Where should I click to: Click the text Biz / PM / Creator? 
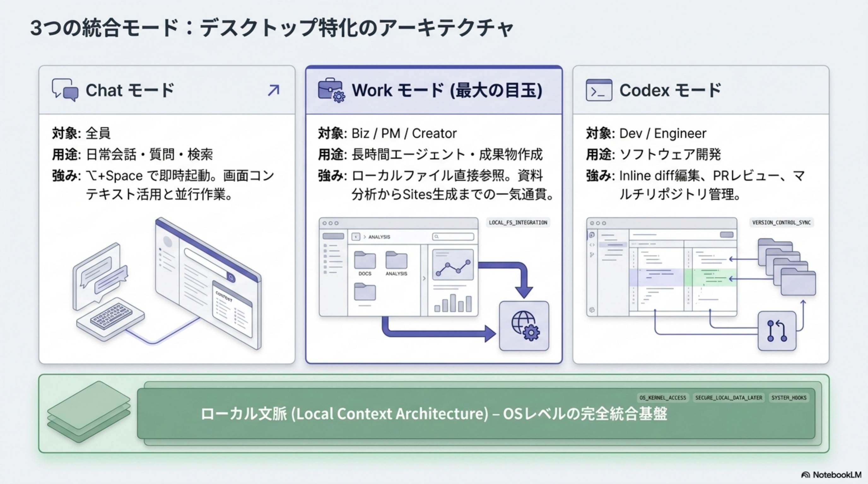pos(404,133)
